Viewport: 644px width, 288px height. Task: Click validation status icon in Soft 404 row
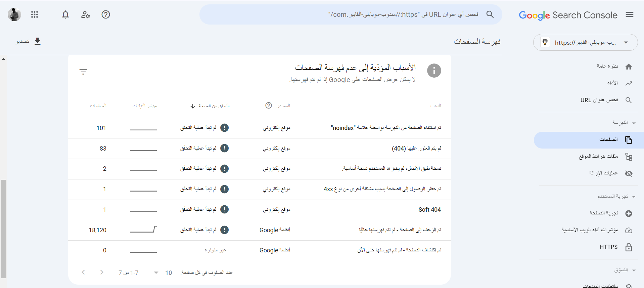click(x=225, y=209)
